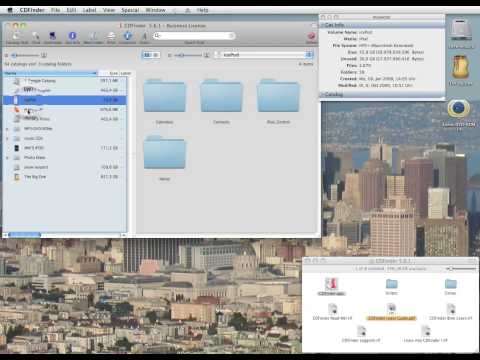
Task: Select the MP3-DVD-ROMs row
Action: (65, 129)
